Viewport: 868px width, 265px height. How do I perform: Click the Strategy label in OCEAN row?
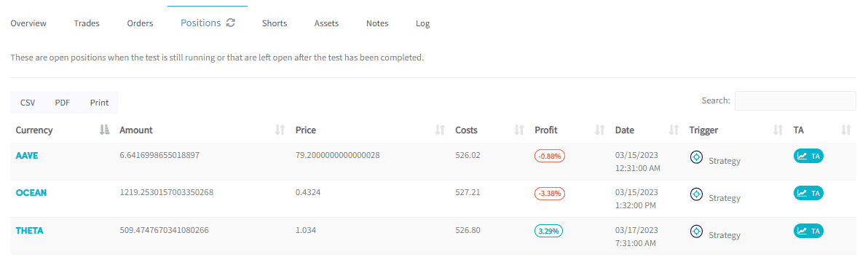tap(725, 198)
